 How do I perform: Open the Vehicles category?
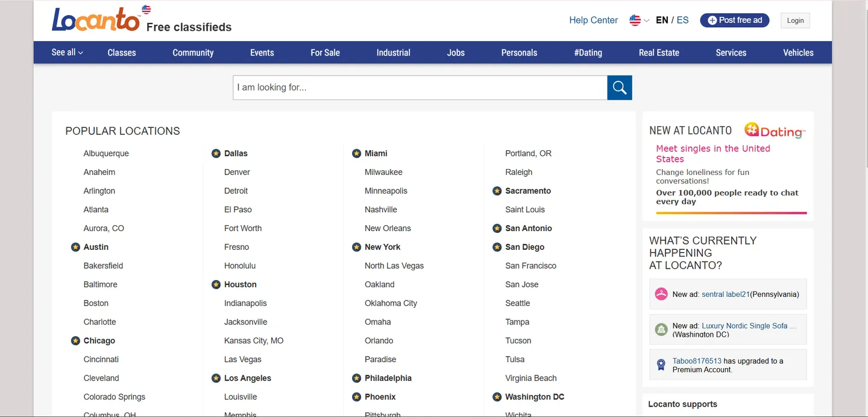[x=798, y=53]
